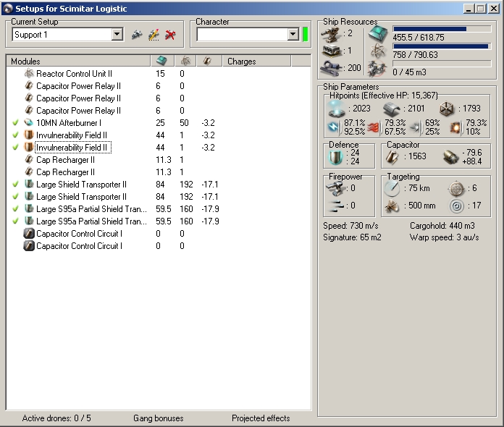The width and height of the screenshot is (504, 427).
Task: Open Gang bonuses
Action: tap(158, 418)
